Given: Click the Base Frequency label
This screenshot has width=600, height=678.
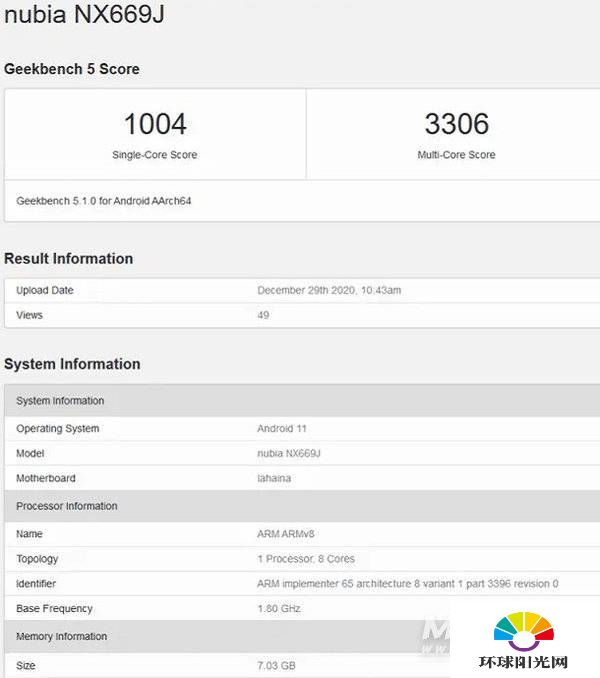Looking at the screenshot, I should (54, 609).
